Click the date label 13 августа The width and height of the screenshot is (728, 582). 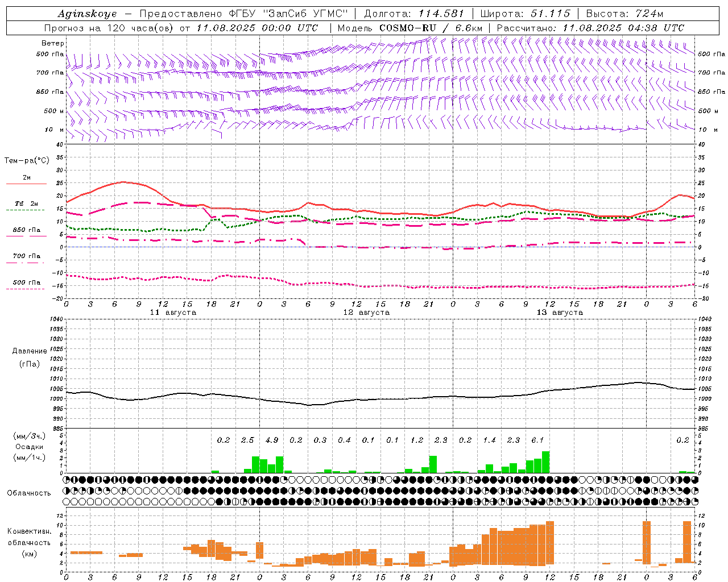tap(560, 313)
